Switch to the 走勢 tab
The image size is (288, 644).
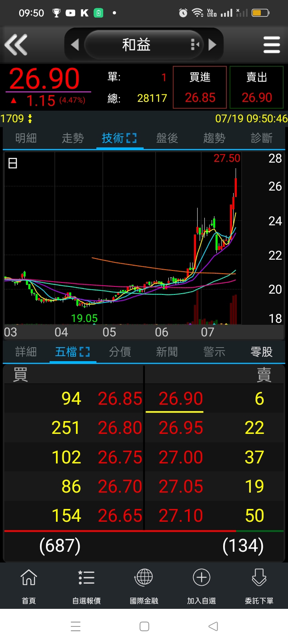click(73, 138)
